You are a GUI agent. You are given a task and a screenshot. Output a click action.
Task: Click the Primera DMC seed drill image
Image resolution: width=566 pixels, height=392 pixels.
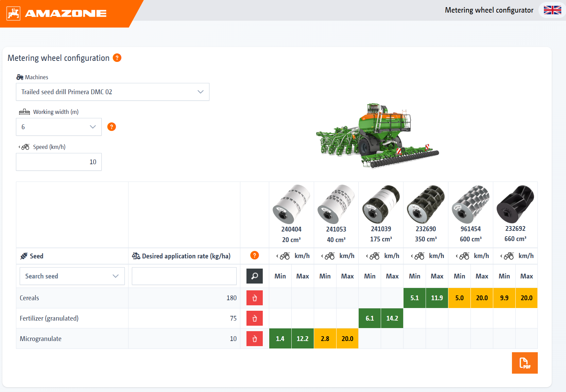coord(377,136)
